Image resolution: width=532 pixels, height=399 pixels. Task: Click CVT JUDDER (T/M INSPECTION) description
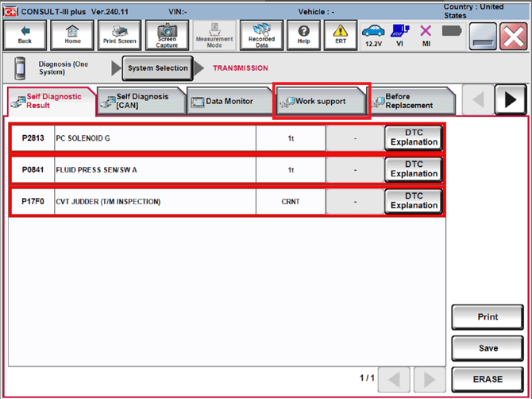(x=108, y=202)
